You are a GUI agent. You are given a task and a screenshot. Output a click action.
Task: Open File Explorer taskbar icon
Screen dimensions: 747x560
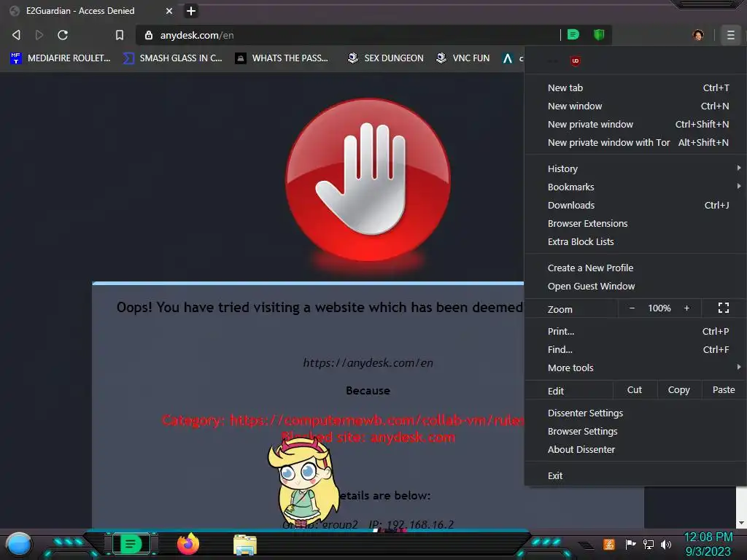point(245,545)
